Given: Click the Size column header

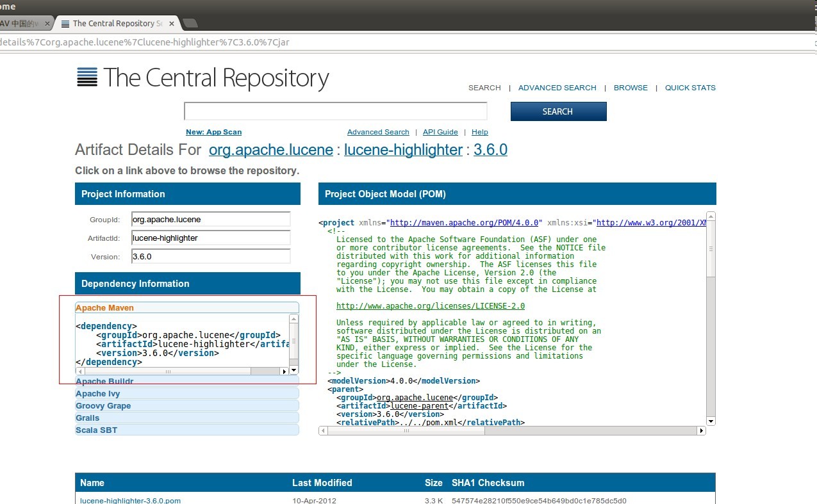Looking at the screenshot, I should [x=434, y=483].
